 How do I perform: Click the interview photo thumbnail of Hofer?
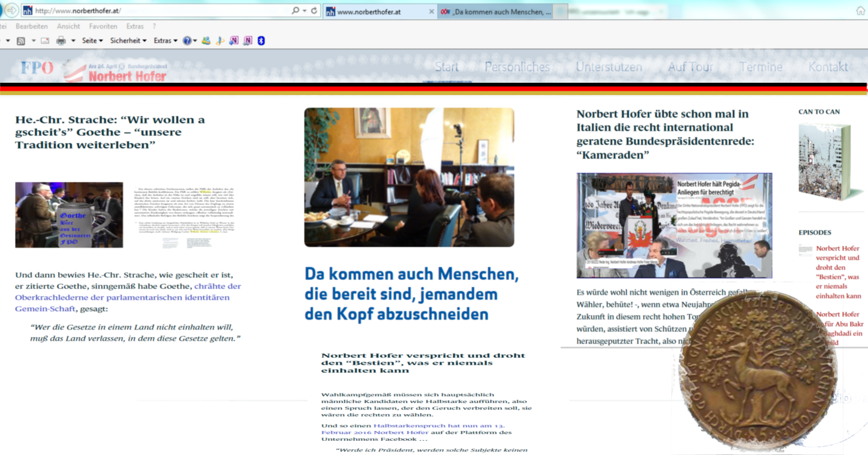click(x=409, y=177)
